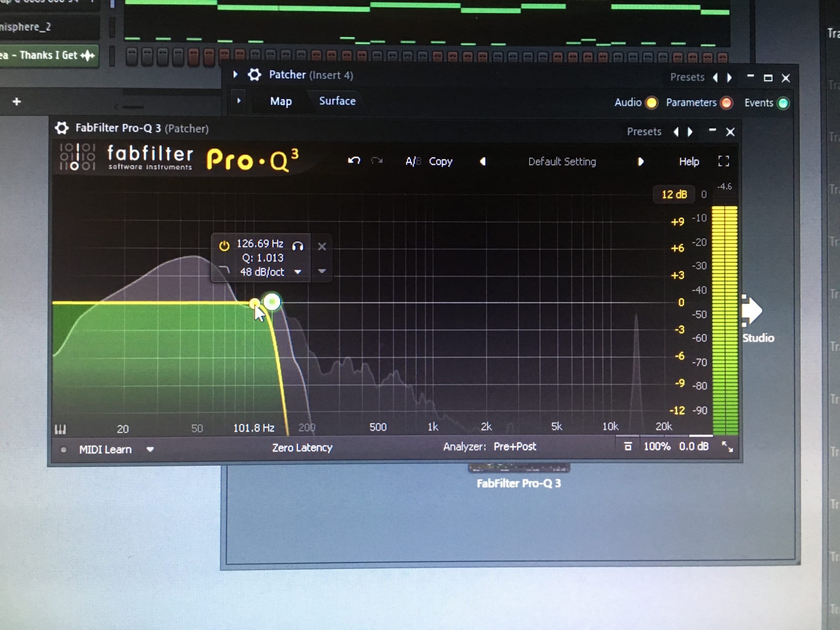Bypass band using power button
This screenshot has width=840, height=630.
[224, 246]
